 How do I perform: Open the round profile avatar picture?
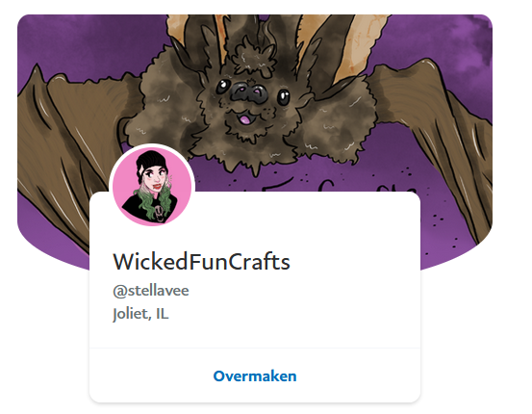coord(152,187)
